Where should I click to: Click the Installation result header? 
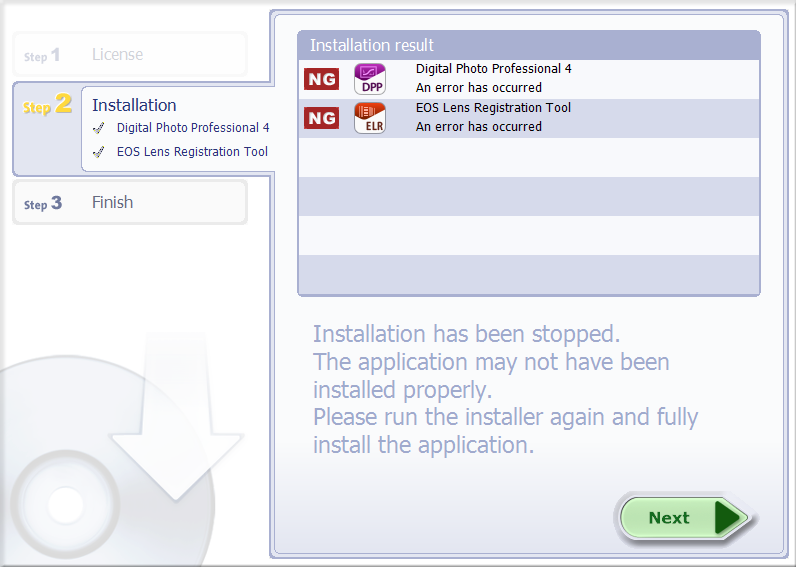coord(372,45)
